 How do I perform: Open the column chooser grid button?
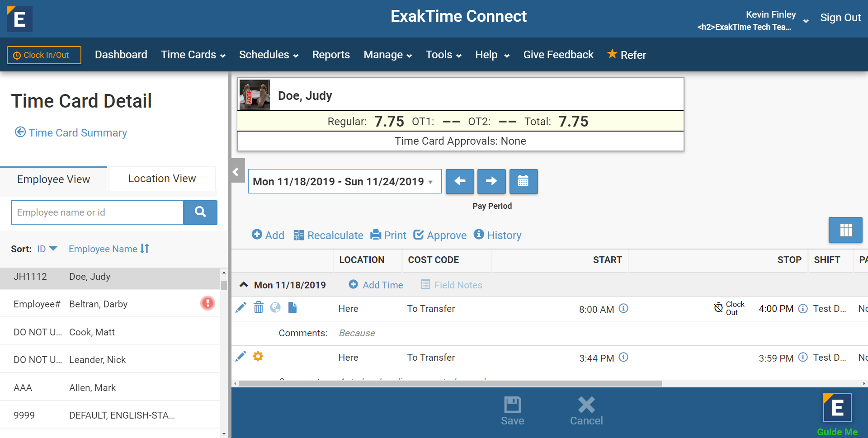tap(845, 230)
